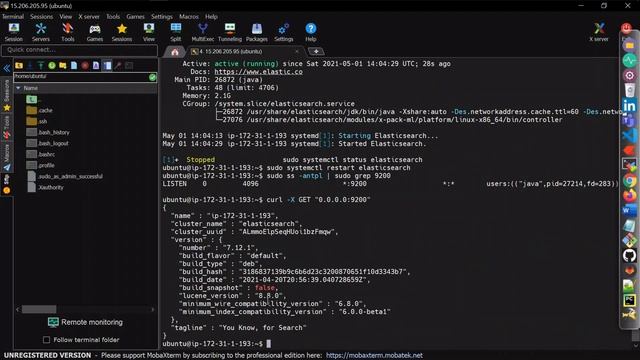Open the View toolbar icon
Image resolution: width=640 pixels, height=360 pixels.
coord(149,32)
